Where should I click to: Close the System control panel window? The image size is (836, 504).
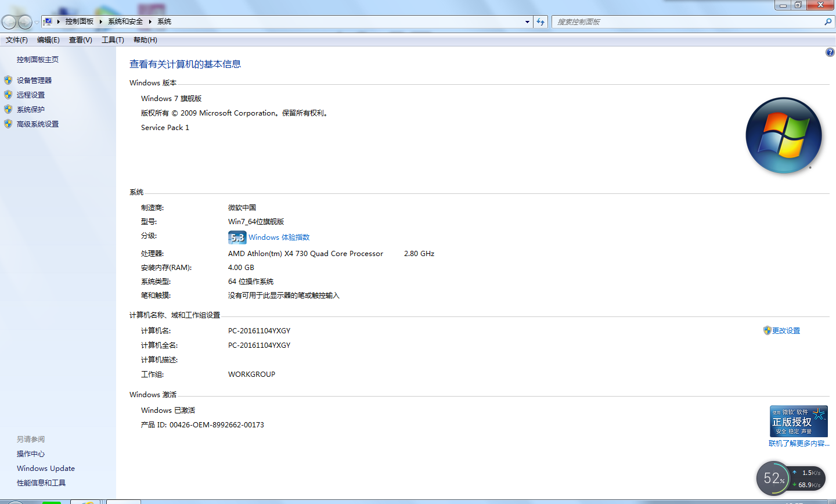pos(820,5)
